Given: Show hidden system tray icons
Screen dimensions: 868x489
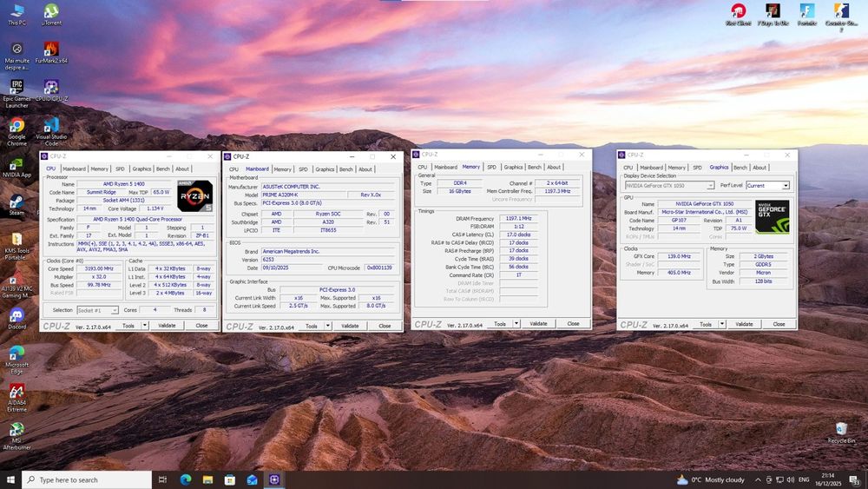Looking at the screenshot, I should [758, 479].
